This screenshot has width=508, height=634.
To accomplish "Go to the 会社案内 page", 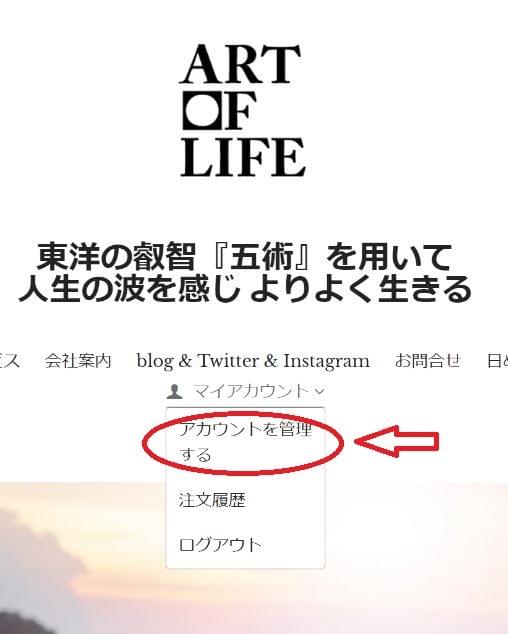I will coord(78,361).
